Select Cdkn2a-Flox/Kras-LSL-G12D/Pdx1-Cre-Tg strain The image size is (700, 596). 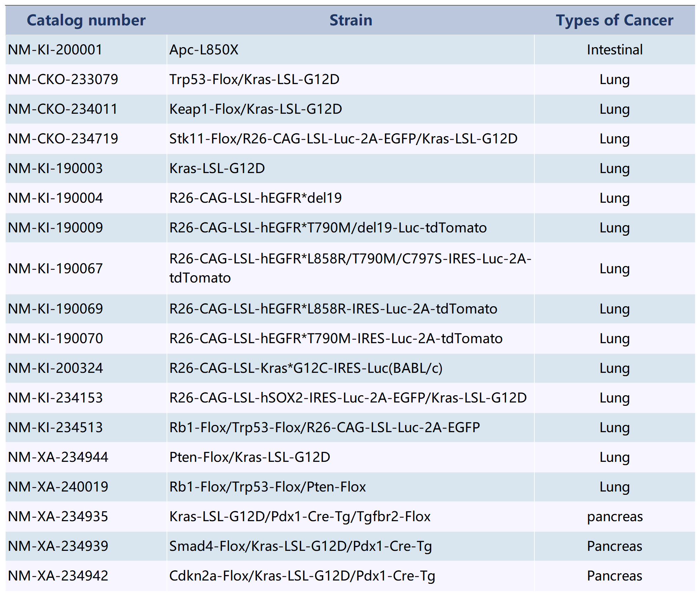(302, 576)
